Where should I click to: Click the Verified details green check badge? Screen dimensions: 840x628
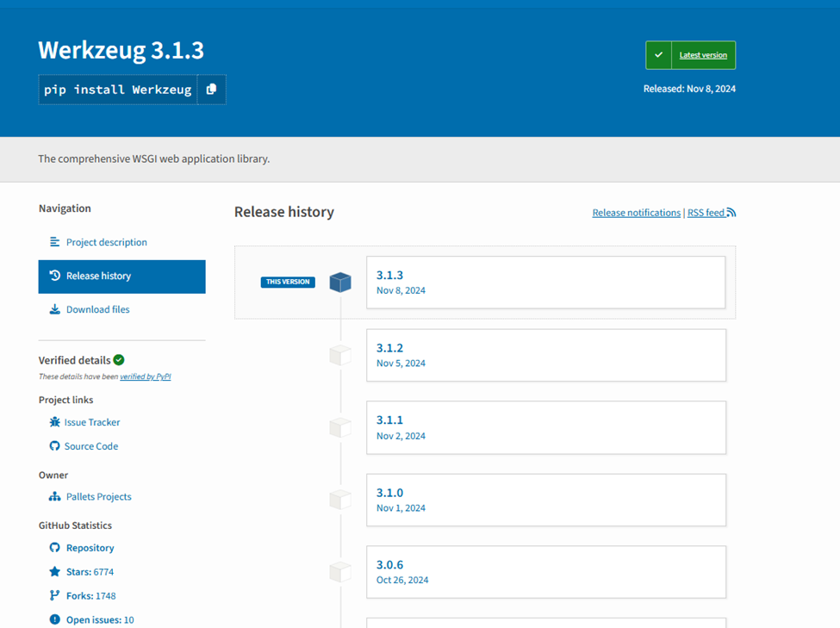pos(119,360)
